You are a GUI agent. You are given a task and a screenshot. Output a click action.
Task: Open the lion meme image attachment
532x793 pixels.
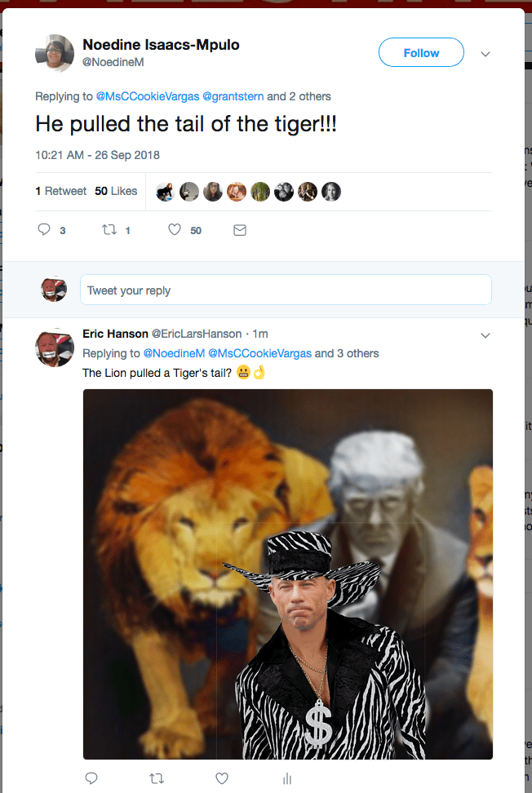287,571
